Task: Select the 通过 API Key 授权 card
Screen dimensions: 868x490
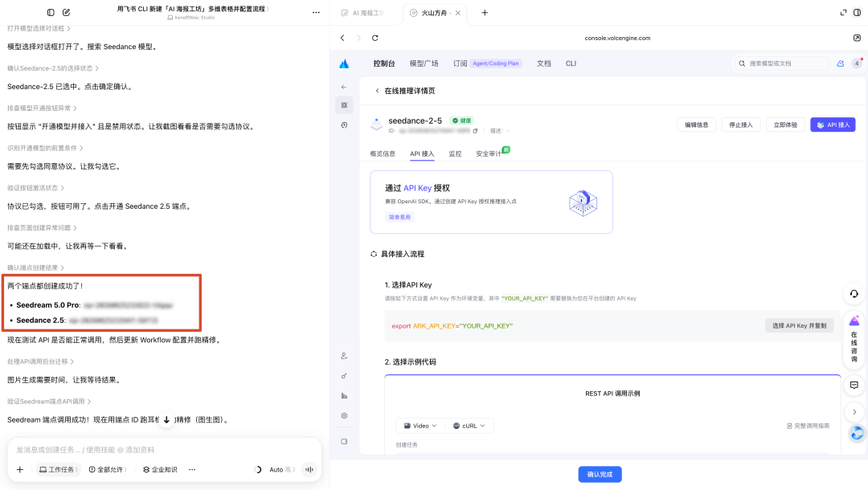Action: (x=491, y=202)
